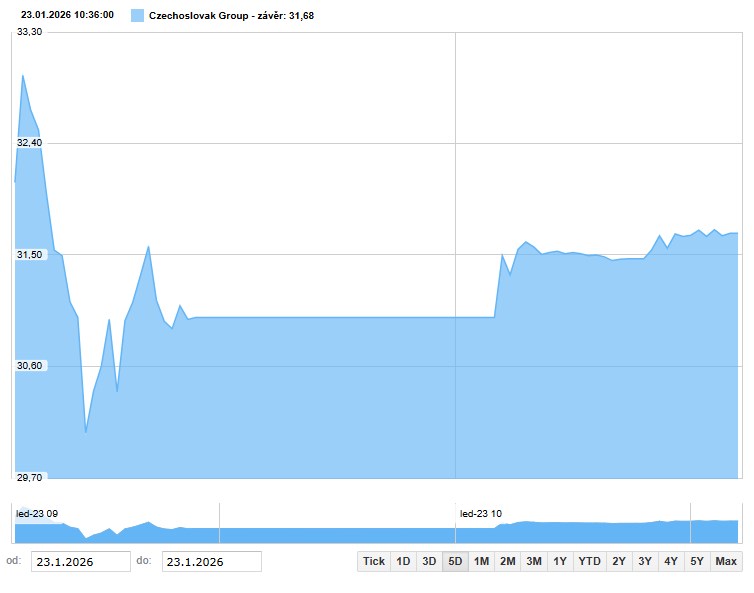Click the active 5D range button

click(455, 561)
